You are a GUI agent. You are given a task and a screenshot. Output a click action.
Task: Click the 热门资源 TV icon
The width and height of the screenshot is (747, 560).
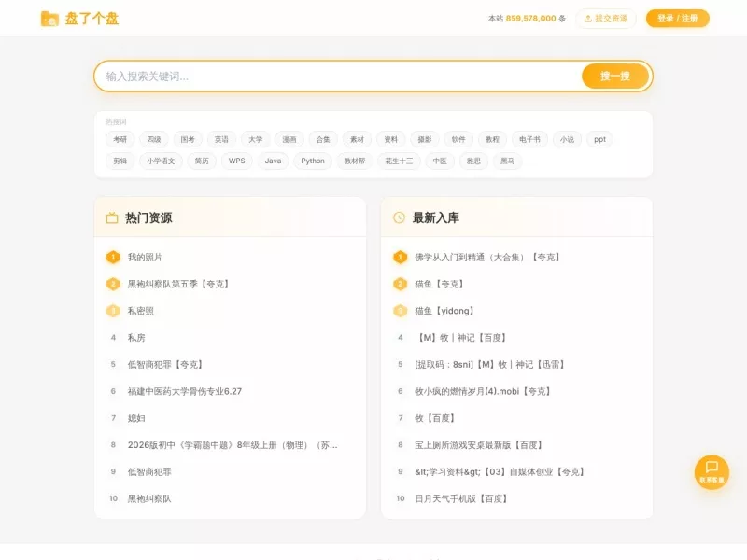pos(112,218)
